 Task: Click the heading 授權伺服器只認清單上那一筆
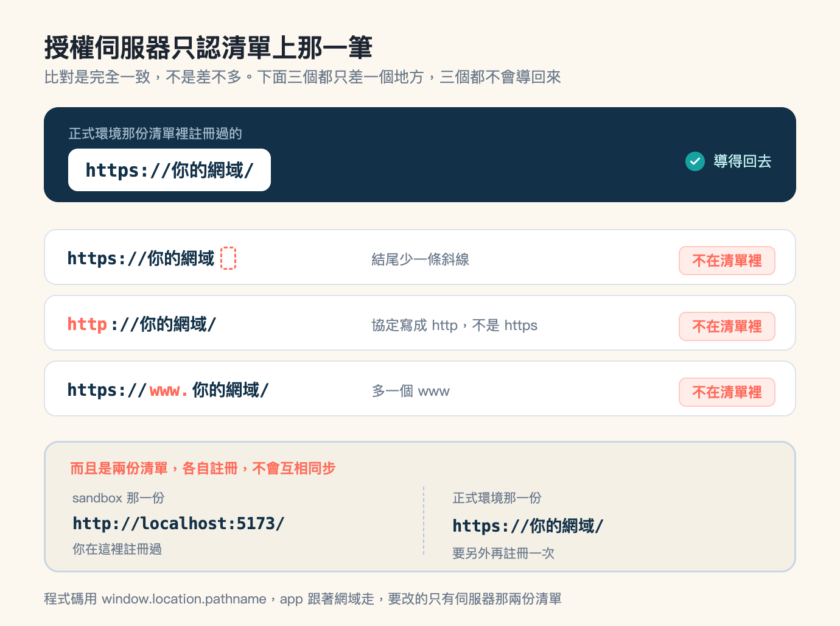pyautogui.click(x=208, y=47)
